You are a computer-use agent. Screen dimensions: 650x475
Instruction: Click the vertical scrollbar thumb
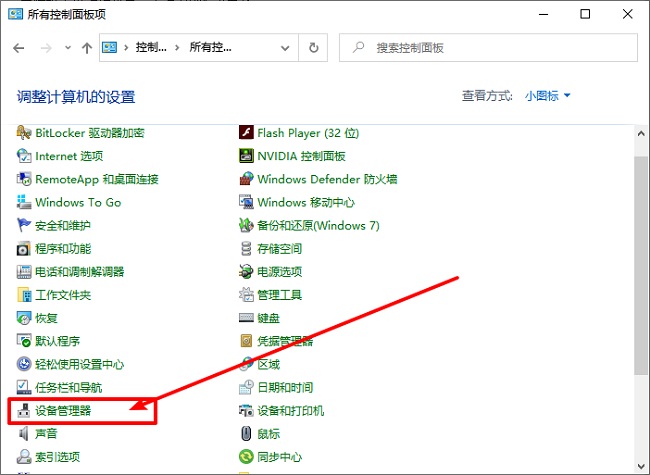tap(641, 265)
